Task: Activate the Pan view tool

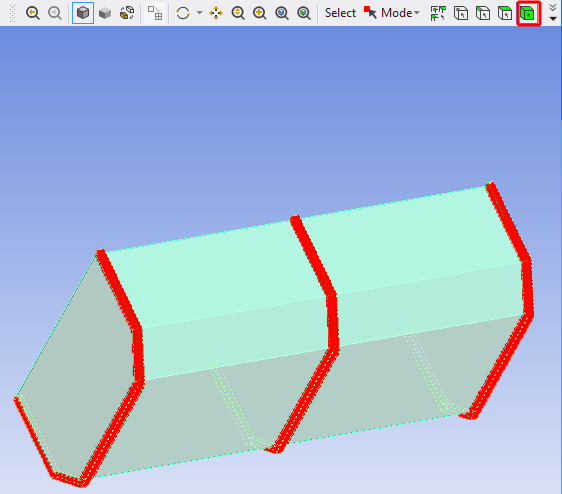Action: pos(216,13)
